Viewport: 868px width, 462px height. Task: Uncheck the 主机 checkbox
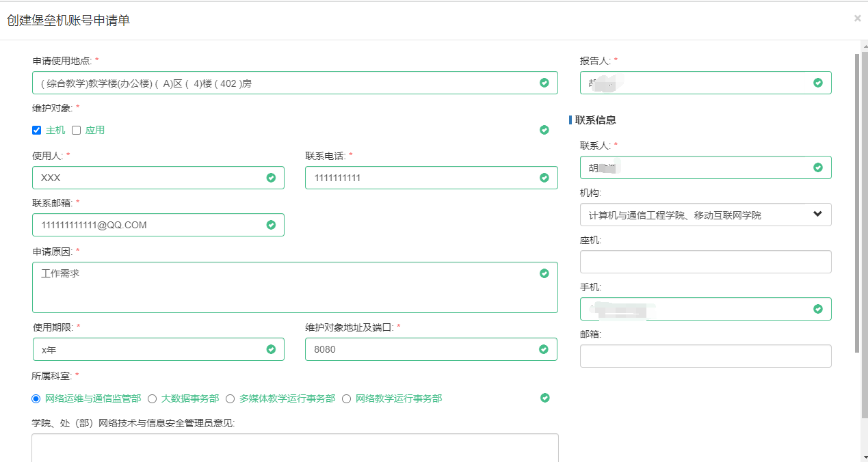click(37, 131)
